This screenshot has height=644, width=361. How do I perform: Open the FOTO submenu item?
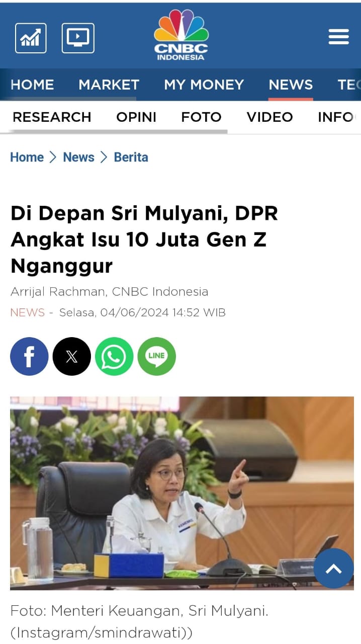tap(201, 117)
